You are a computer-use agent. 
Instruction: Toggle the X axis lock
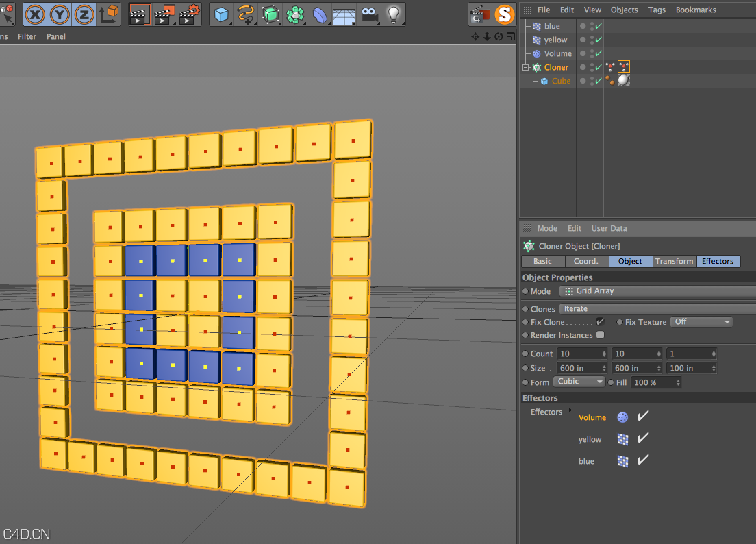35,14
